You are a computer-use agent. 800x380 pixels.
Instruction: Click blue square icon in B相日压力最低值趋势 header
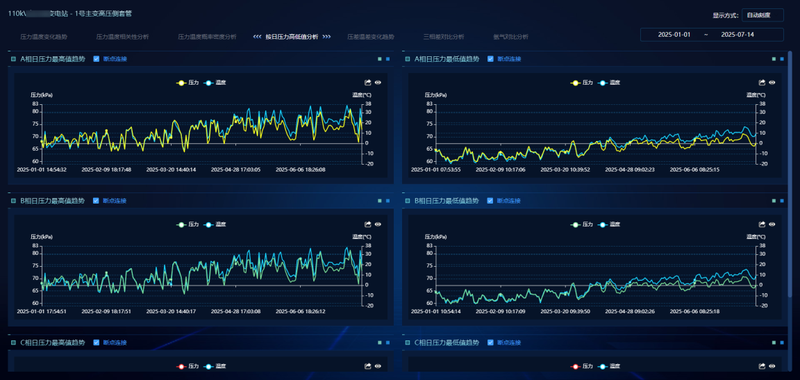click(782, 201)
